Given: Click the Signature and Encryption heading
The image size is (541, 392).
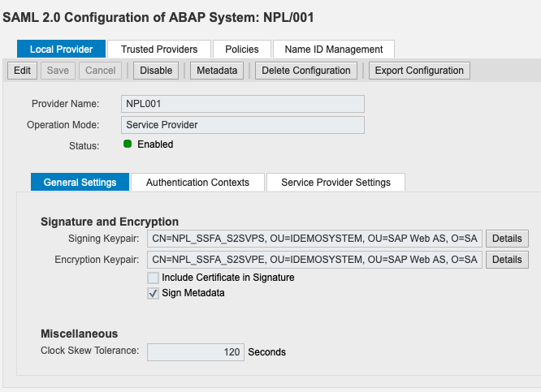Looking at the screenshot, I should point(110,222).
